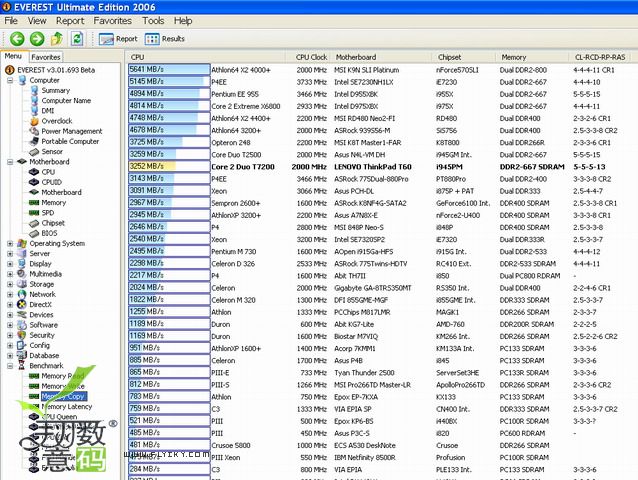
Task: Select Motherboard item under Motherboard node
Action: [61, 192]
